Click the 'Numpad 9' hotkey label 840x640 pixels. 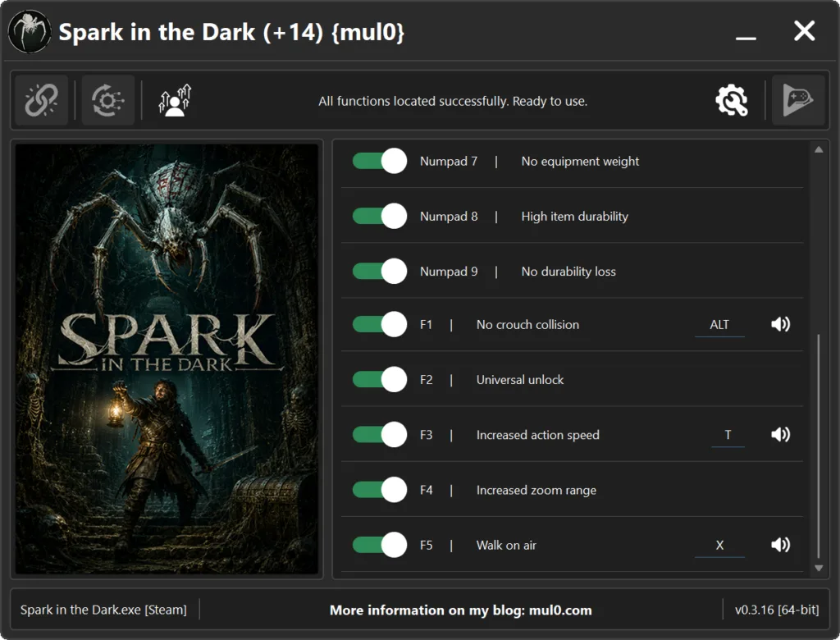coord(449,272)
